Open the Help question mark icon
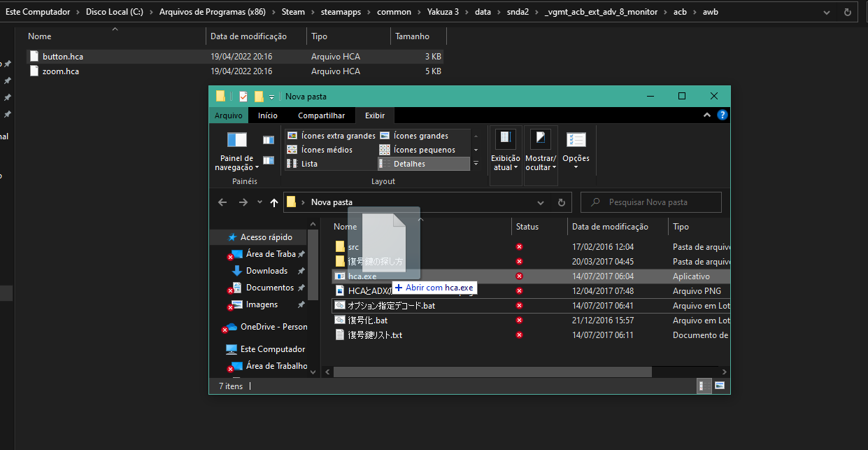Image resolution: width=868 pixels, height=450 pixels. pyautogui.click(x=723, y=115)
